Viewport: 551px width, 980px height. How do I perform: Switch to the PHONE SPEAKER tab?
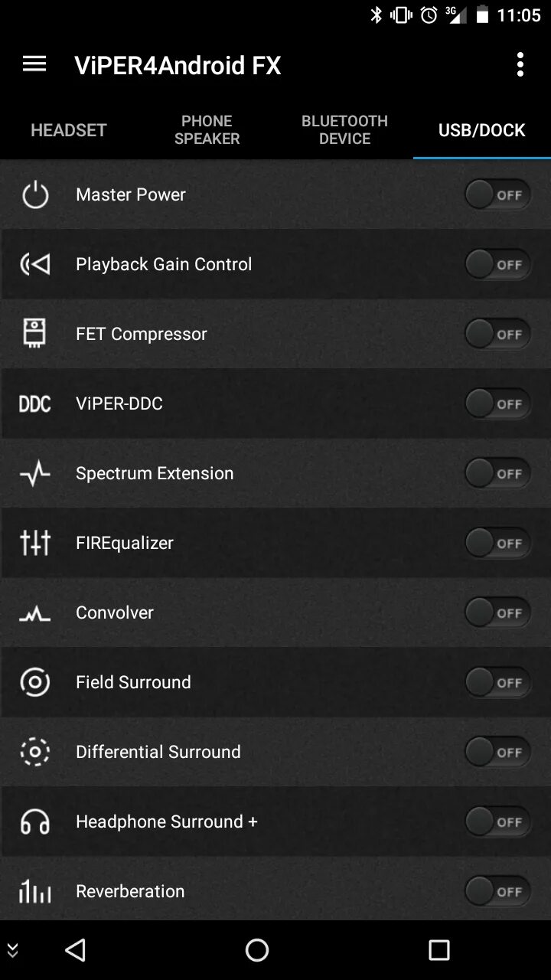[x=207, y=130]
